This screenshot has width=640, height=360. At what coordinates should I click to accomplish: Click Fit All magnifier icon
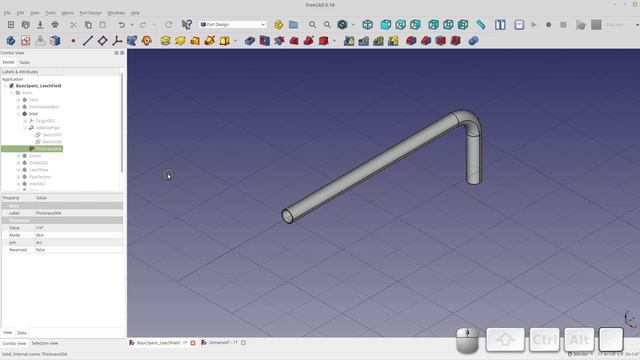pos(312,24)
